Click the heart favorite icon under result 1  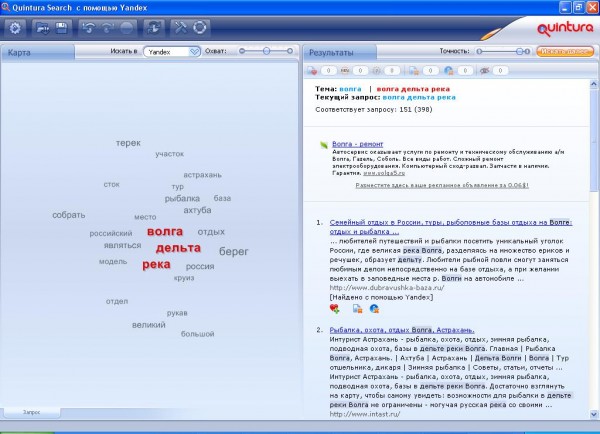pos(334,309)
